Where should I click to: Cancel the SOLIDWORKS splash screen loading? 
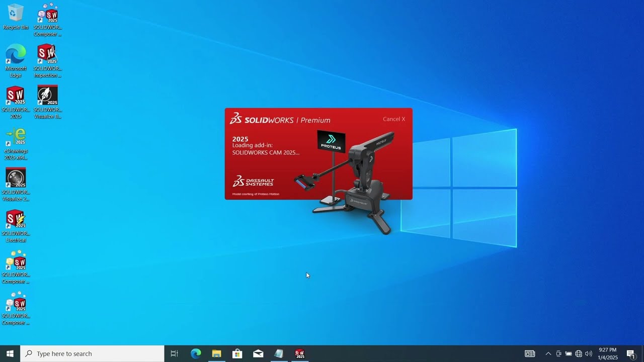393,119
